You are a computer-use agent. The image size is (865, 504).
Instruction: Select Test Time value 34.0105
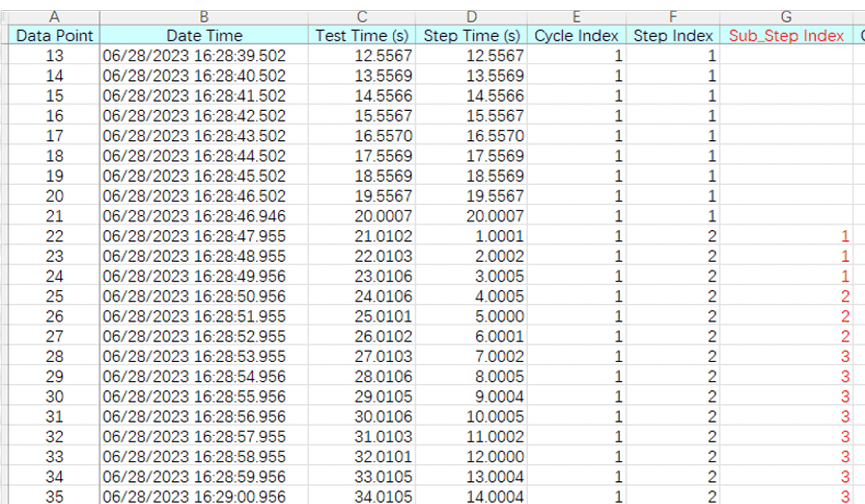click(x=383, y=497)
